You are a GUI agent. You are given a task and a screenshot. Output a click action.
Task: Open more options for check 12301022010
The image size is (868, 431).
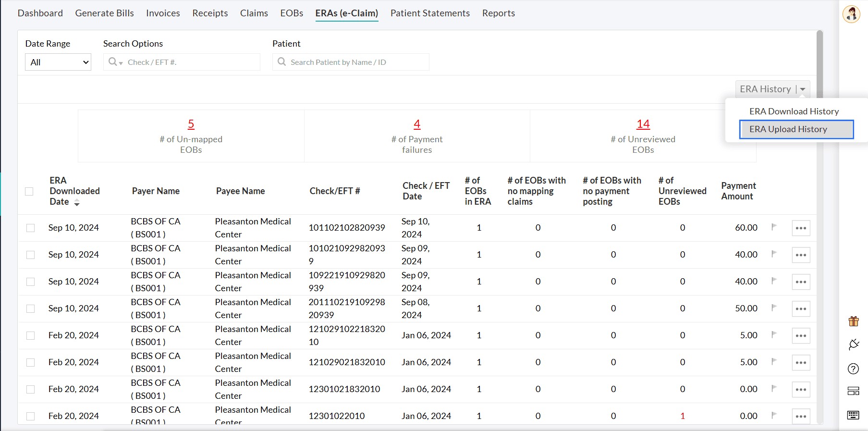[x=801, y=417]
